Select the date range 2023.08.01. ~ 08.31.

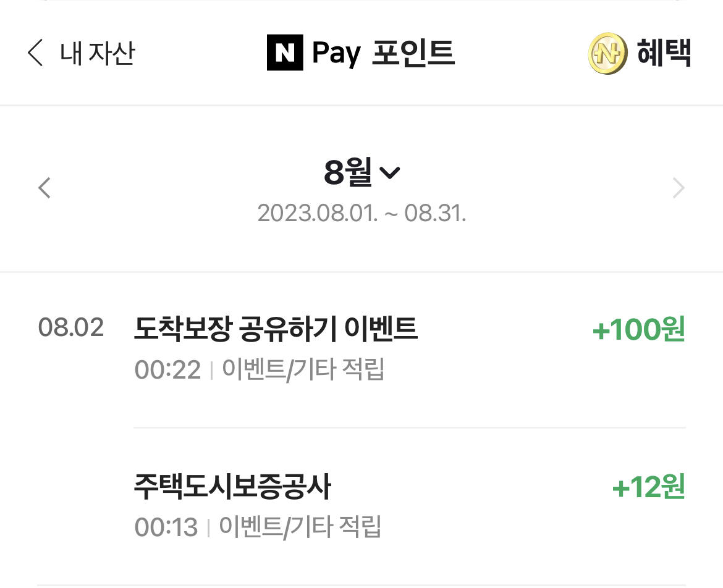coord(362,213)
